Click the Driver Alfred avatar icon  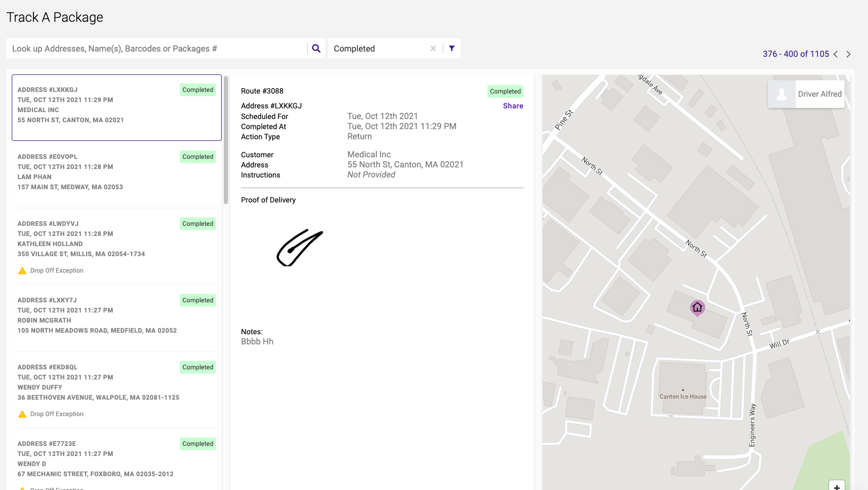point(782,94)
